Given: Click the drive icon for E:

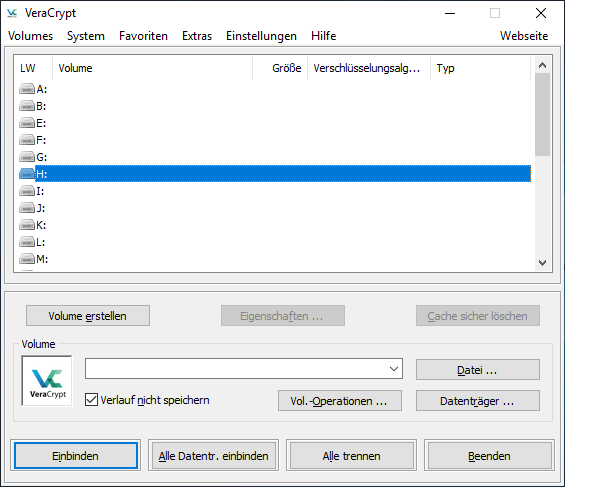Looking at the screenshot, I should [x=27, y=123].
